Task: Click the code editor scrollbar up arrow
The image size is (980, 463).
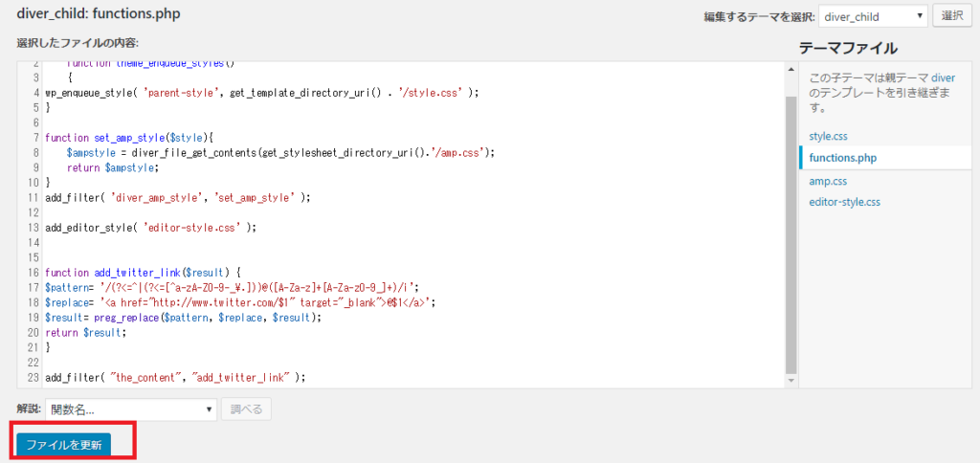Action: (x=791, y=68)
